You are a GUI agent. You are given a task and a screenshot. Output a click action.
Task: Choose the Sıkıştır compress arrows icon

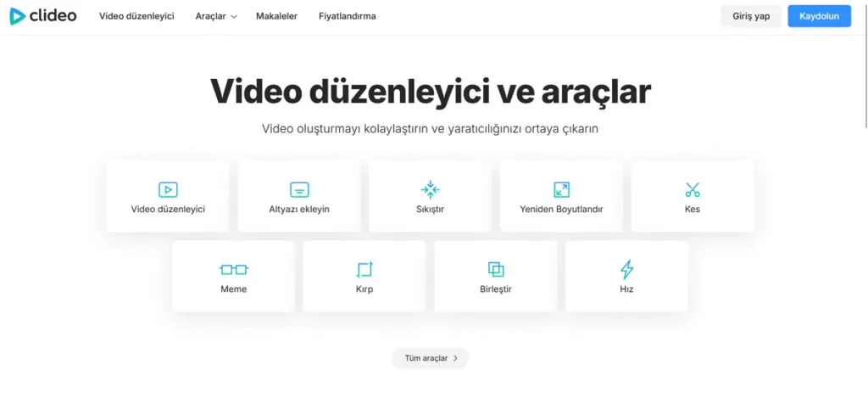[x=430, y=190]
